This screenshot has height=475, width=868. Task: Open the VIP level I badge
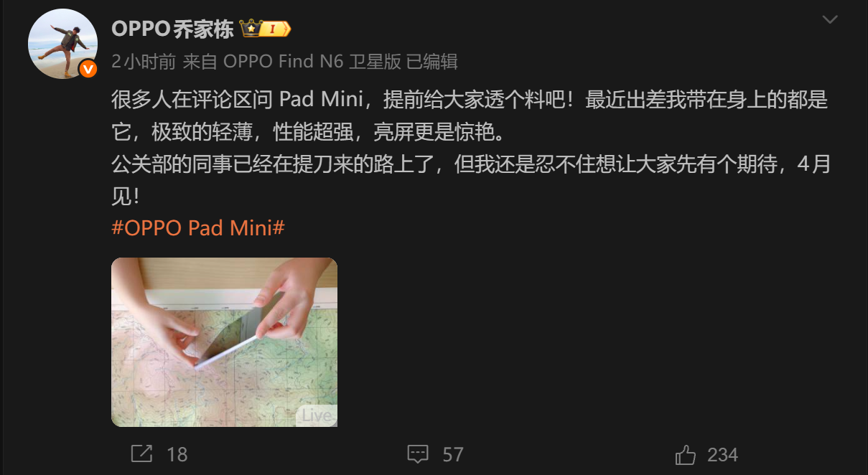pyautogui.click(x=276, y=29)
